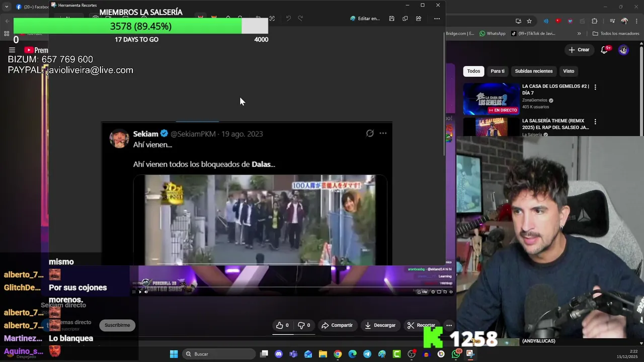Open Telegram from the taskbar
The width and height of the screenshot is (644, 362).
pos(367,354)
